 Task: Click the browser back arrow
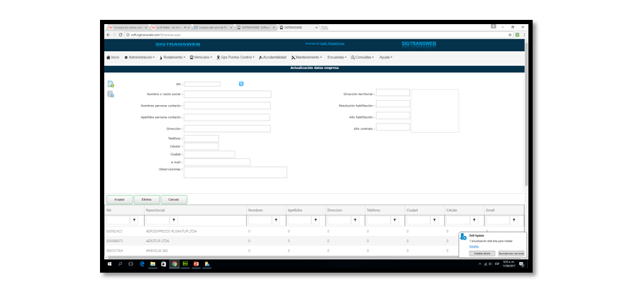pos(109,35)
